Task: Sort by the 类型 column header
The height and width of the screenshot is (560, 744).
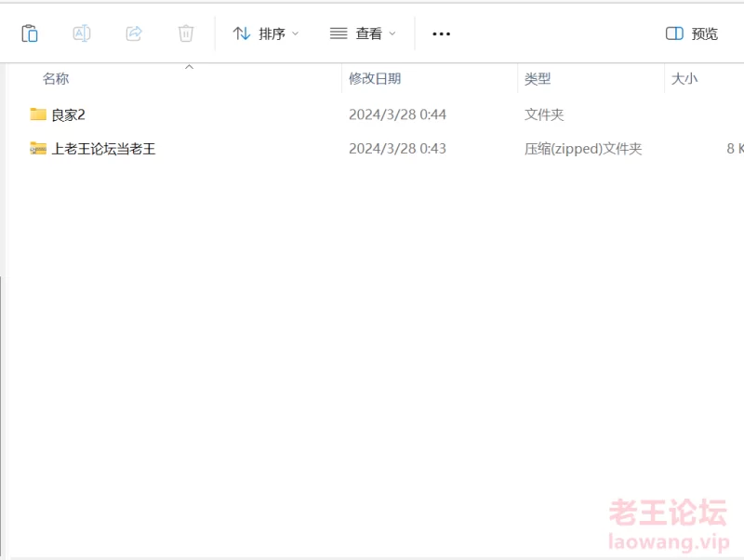Action: 538,79
